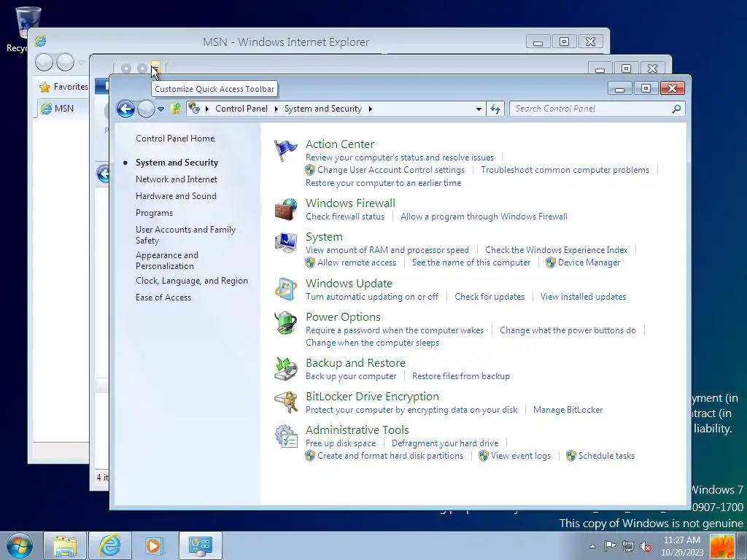
Task: Open the Windows Firewall brick wall icon
Action: pyautogui.click(x=285, y=209)
